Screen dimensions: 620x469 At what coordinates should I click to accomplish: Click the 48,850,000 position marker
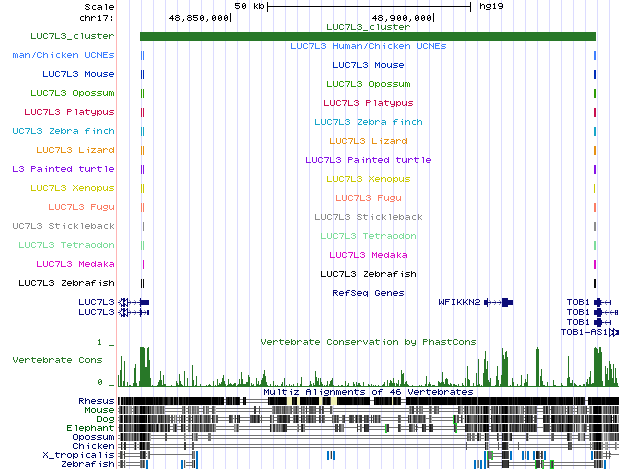point(200,17)
